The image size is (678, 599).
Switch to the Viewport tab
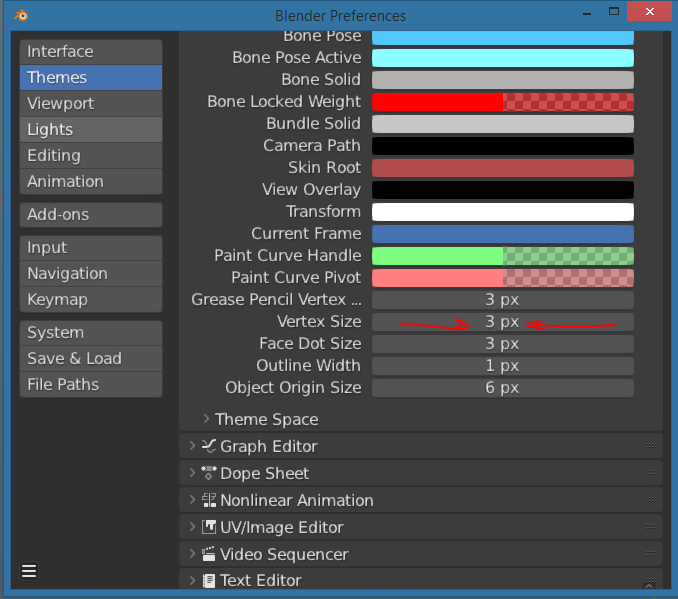pos(91,103)
